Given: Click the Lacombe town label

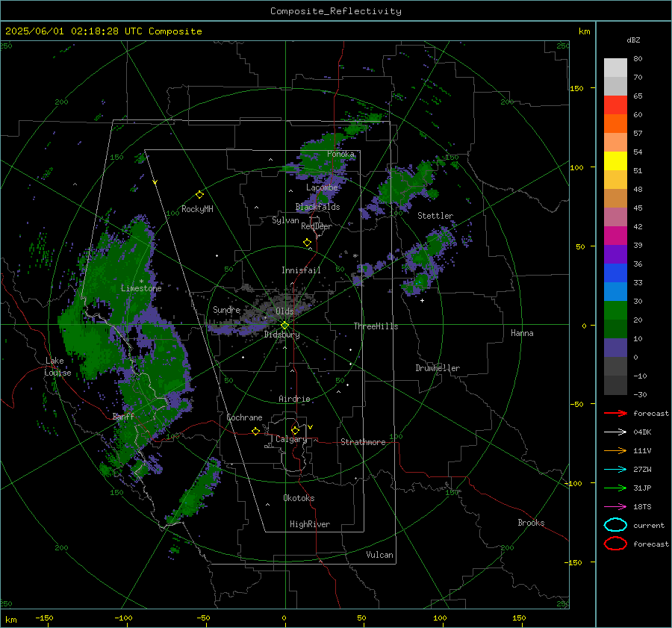Looking at the screenshot, I should click(322, 187).
